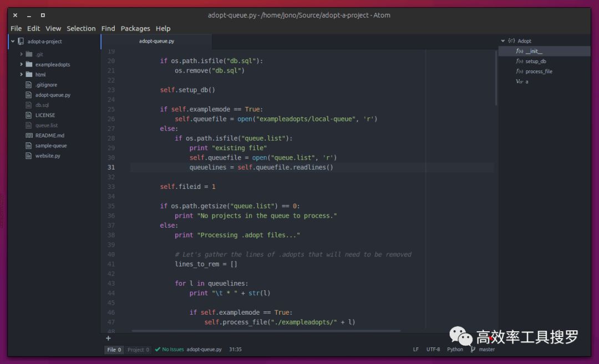Image resolution: width=599 pixels, height=364 pixels.
Task: Click File 0 linter scope button
Action: tap(114, 350)
